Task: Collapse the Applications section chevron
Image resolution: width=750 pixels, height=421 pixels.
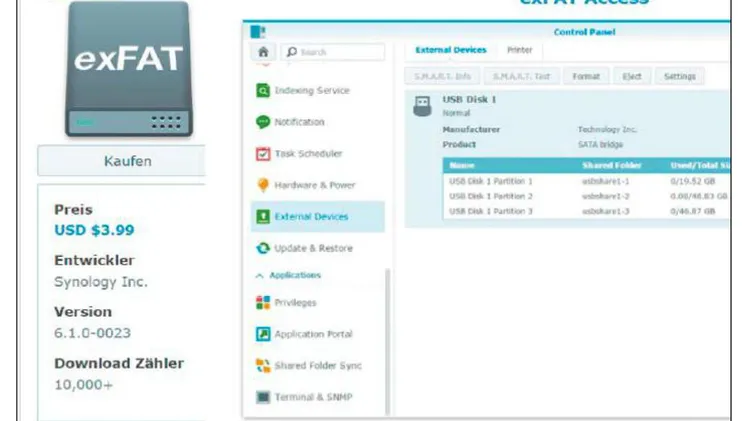Action: [260, 276]
